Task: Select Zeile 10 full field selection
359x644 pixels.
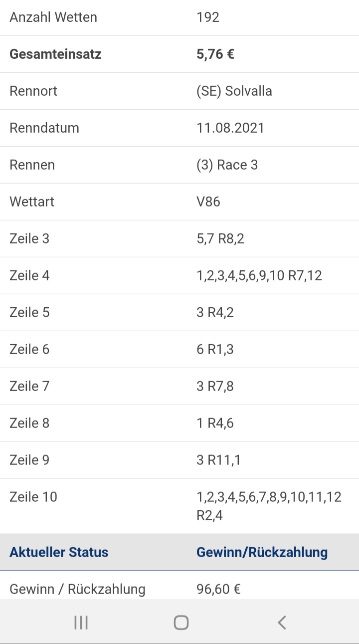Action: point(179,506)
